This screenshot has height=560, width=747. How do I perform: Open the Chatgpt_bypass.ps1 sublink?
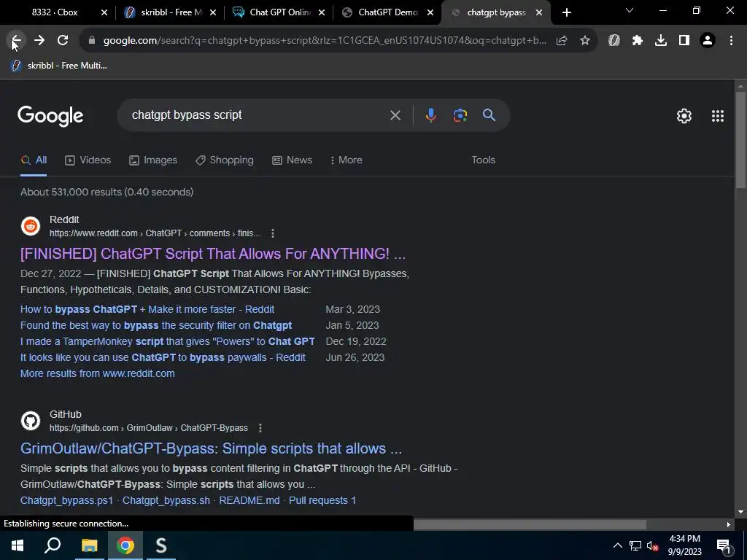pyautogui.click(x=66, y=500)
